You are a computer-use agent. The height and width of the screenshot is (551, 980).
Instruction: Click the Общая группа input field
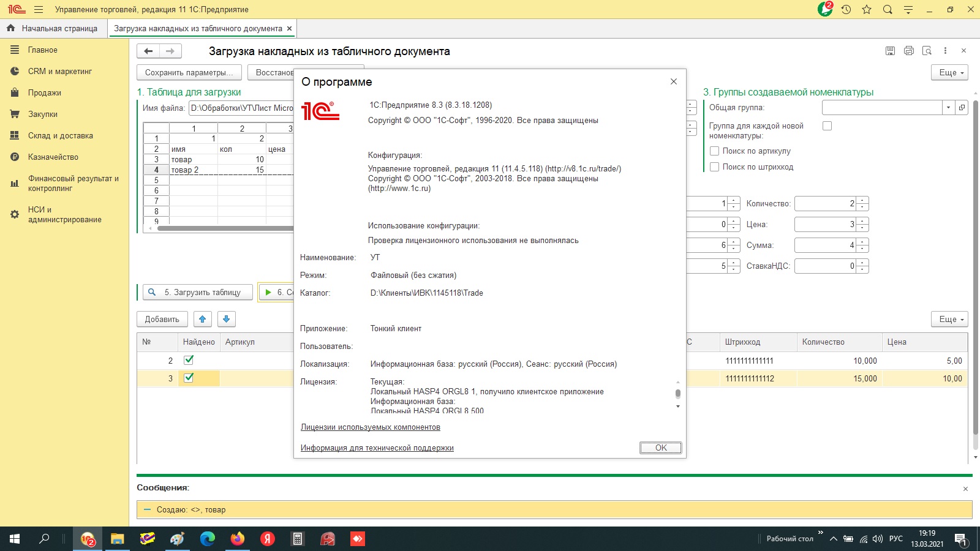point(881,108)
